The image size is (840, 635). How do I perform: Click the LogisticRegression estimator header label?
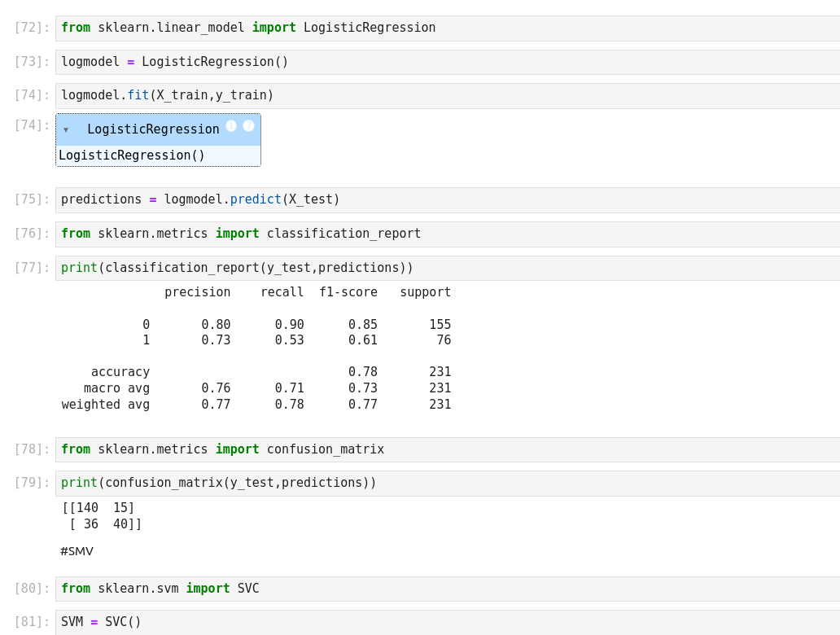click(x=153, y=129)
